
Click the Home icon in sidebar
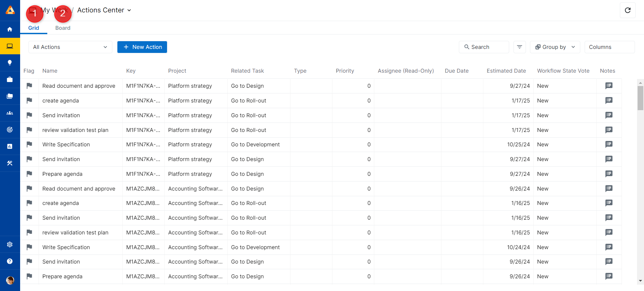click(x=10, y=29)
